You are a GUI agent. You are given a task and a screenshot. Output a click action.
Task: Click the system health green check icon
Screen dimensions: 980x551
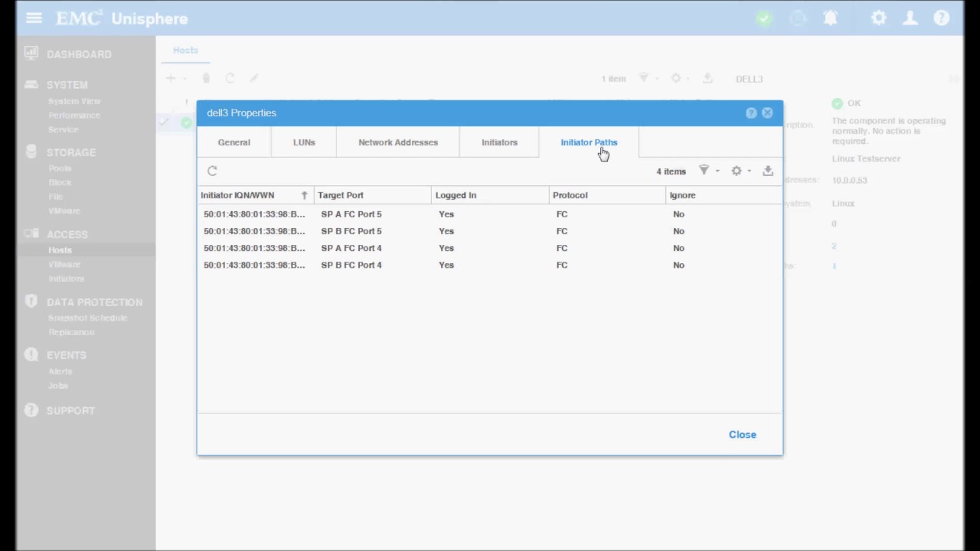(763, 18)
